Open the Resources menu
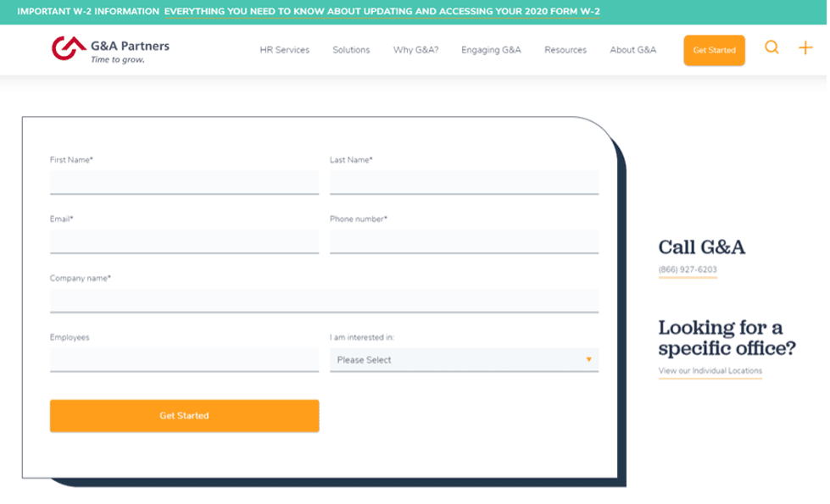 565,50
